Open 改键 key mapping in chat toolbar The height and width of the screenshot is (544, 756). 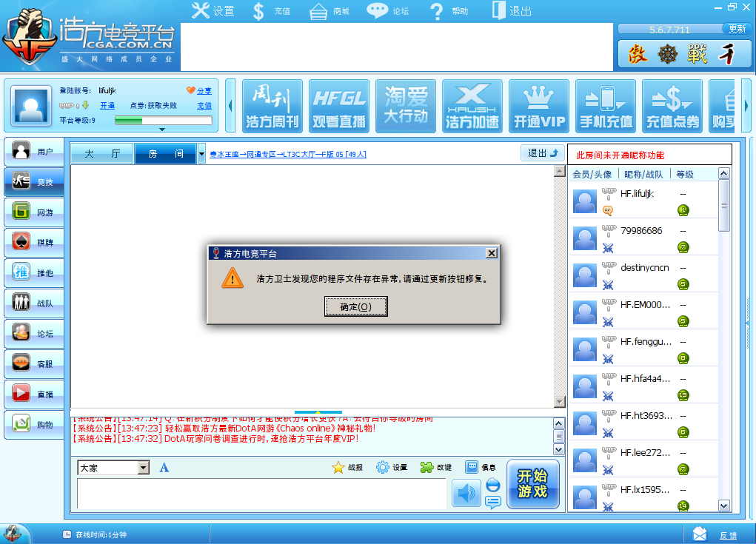(x=436, y=467)
